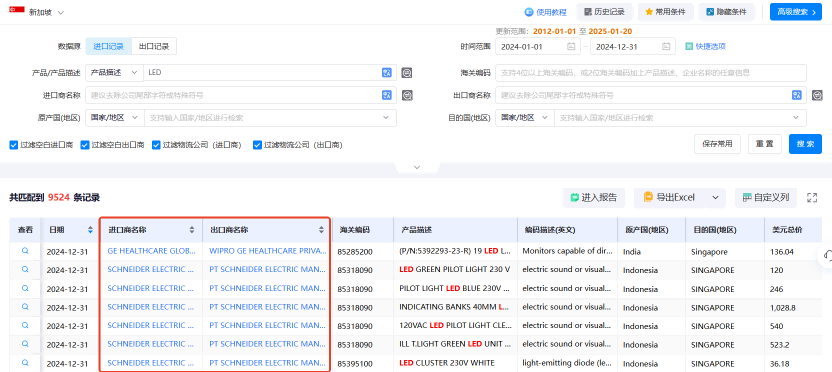View details of ILL T.LIGHT GREEN row

25,344
